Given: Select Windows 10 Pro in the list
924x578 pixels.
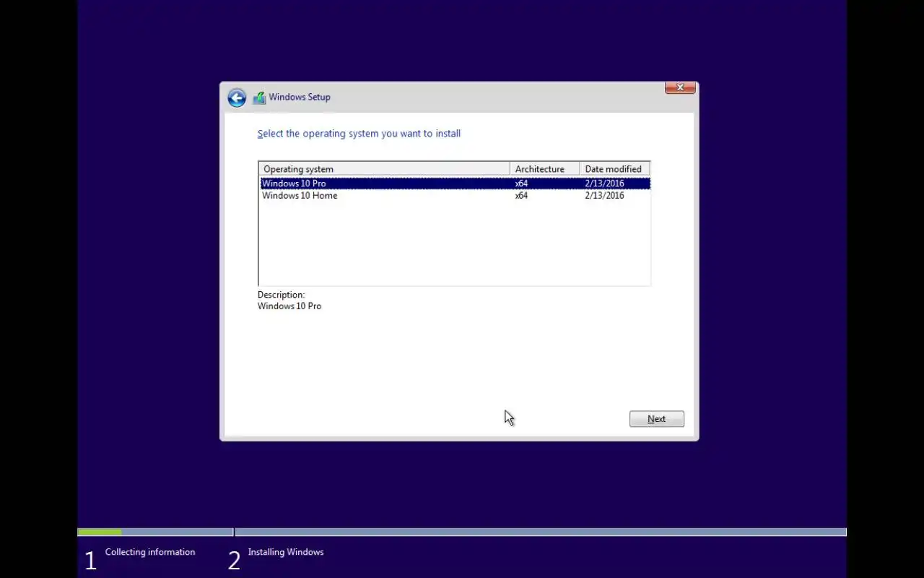Looking at the screenshot, I should tap(455, 184).
